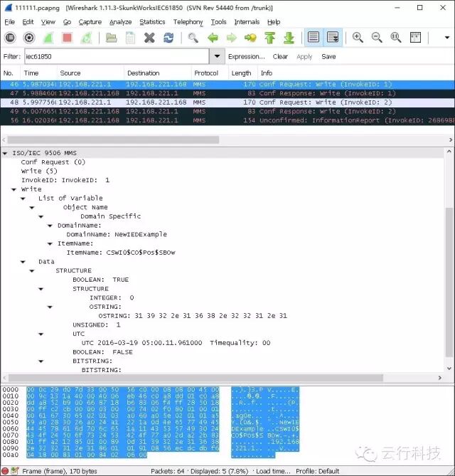The height and width of the screenshot is (476, 455).
Task: Go back in packet history arrow
Action: coord(213,38)
